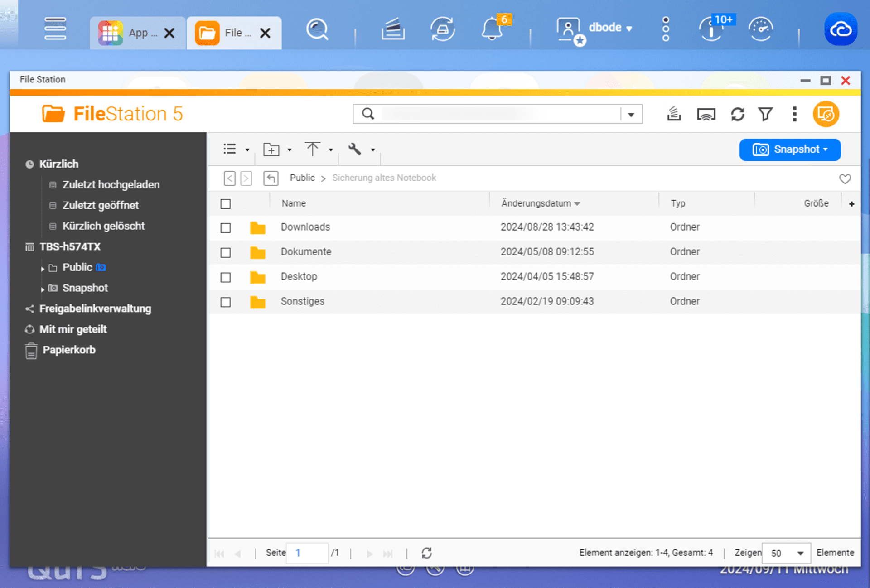Go forward with the right navigation arrow
Viewport: 870px width, 588px height.
point(246,178)
